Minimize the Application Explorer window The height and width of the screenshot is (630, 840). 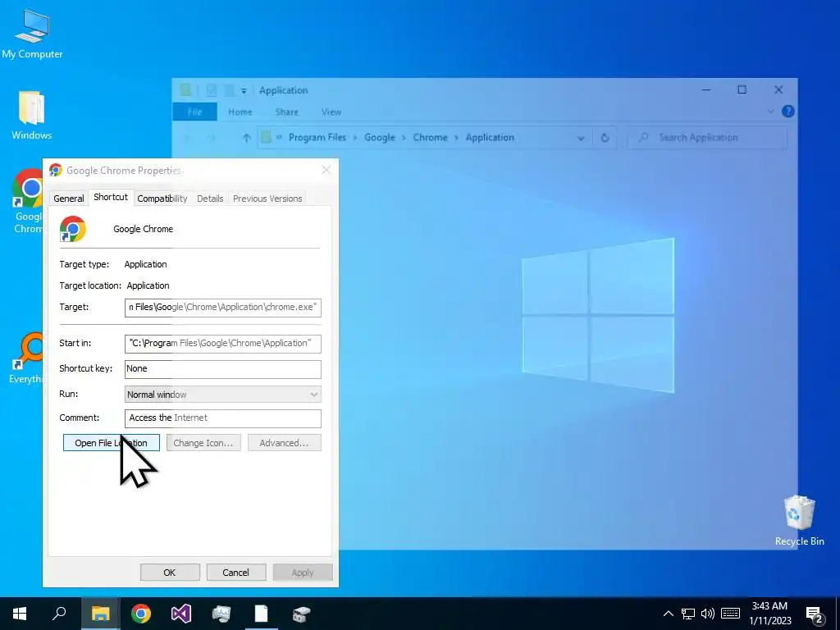point(706,90)
